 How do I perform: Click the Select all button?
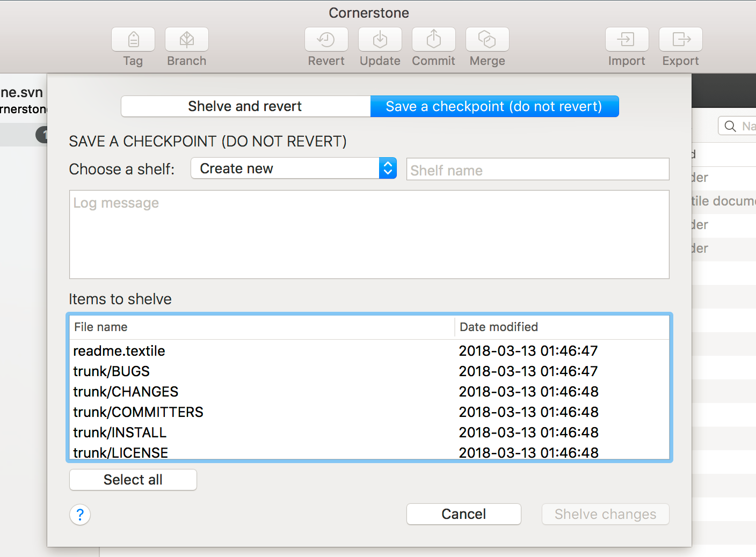(x=133, y=480)
